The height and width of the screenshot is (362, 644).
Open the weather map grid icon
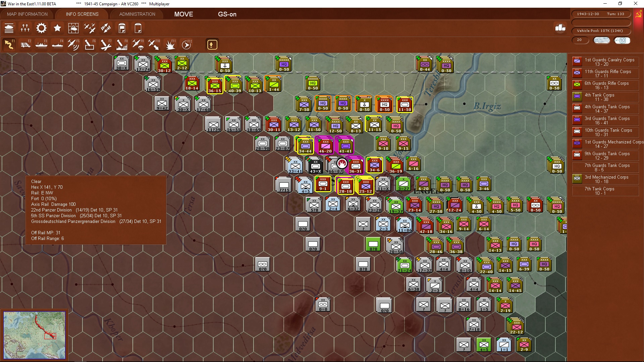pos(73,28)
